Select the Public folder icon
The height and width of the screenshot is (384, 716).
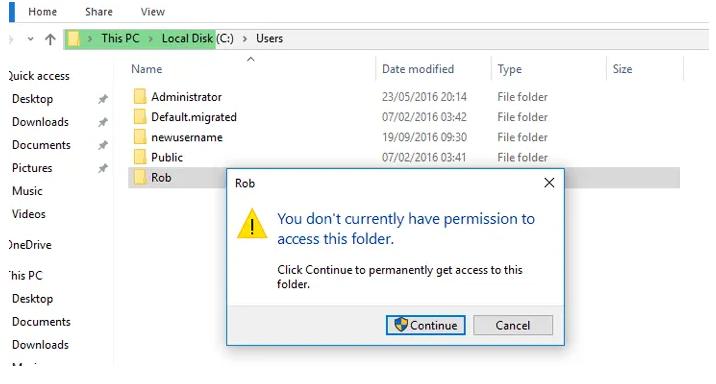point(140,157)
